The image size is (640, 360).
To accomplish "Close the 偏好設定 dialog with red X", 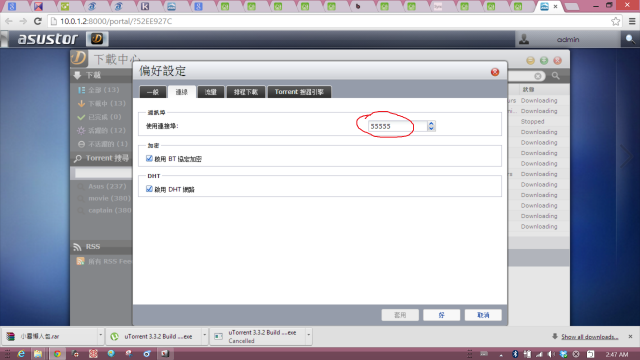I will (x=495, y=72).
